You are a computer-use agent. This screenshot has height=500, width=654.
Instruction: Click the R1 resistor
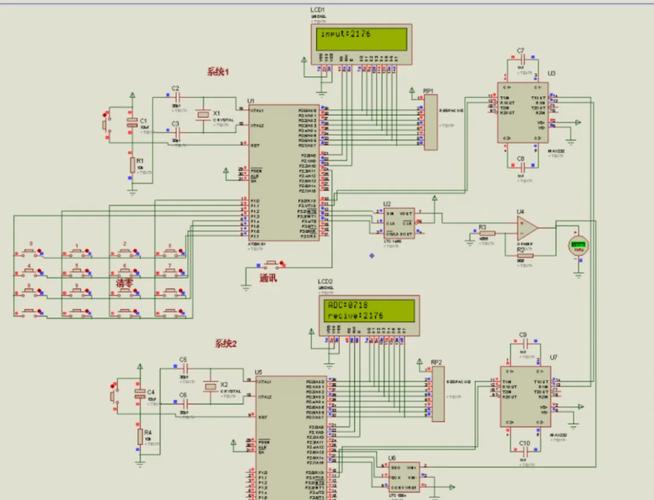130,163
